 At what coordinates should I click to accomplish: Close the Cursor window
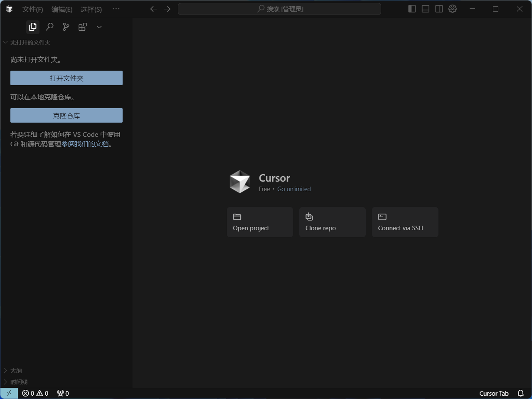click(520, 9)
